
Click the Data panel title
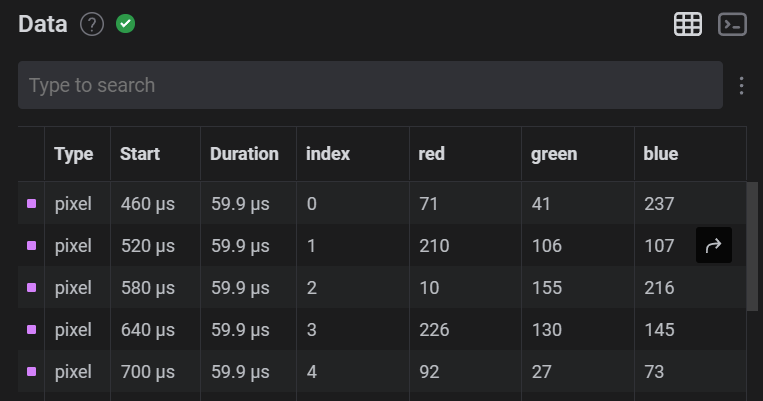[x=43, y=24]
